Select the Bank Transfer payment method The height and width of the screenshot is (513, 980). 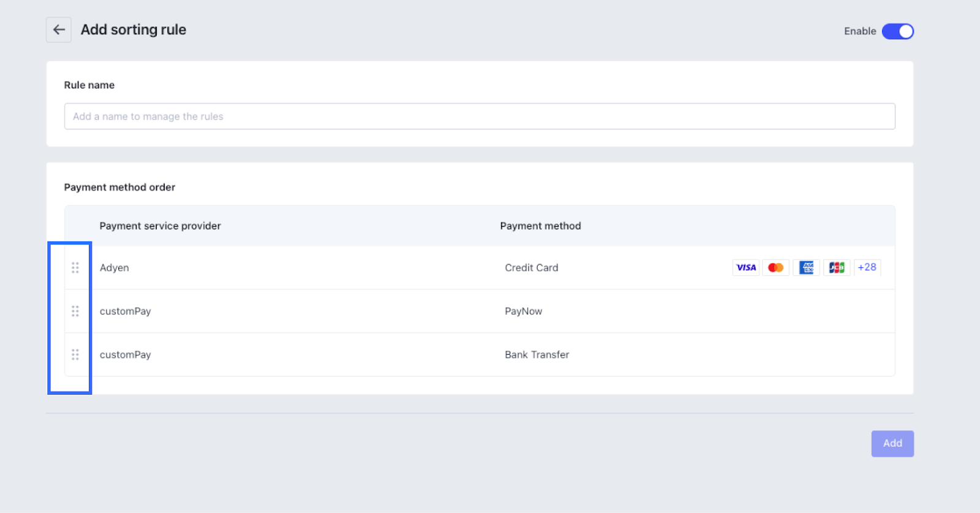(537, 355)
